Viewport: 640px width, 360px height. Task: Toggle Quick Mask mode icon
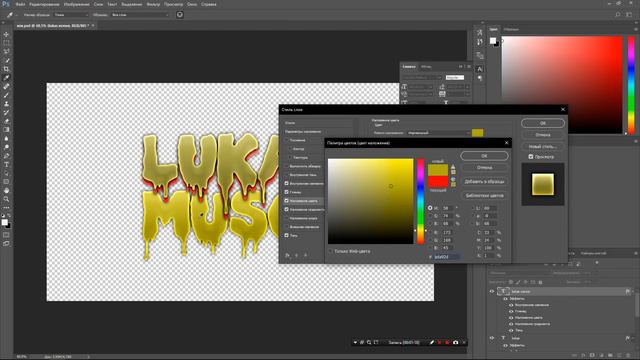coord(6,235)
